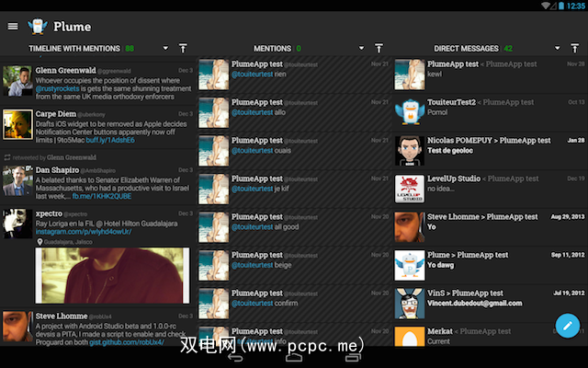Open TouiteurTest2 bird avatar
The height and width of the screenshot is (368, 588).
[410, 112]
